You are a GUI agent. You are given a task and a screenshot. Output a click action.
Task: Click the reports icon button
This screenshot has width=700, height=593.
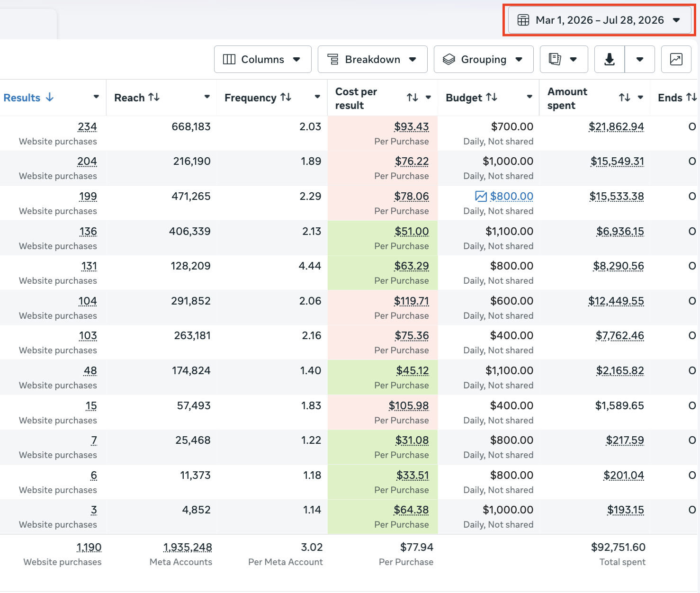555,59
